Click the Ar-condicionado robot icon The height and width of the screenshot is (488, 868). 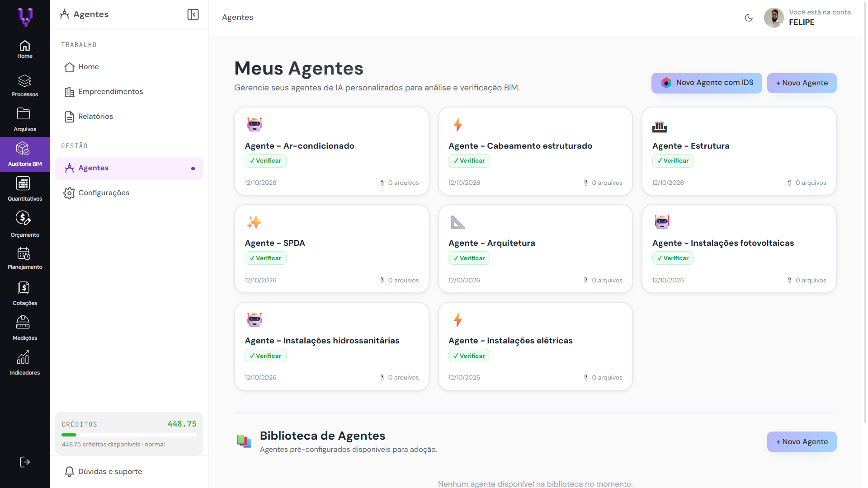click(255, 124)
